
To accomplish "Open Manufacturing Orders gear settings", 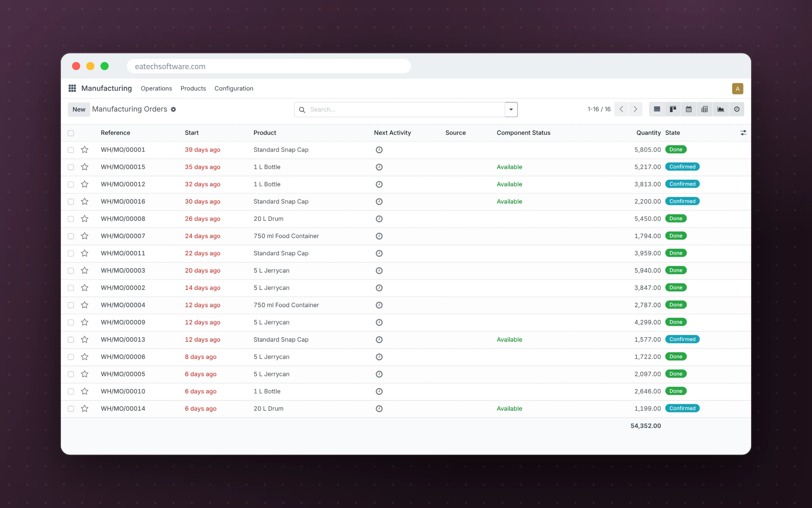I will click(173, 109).
